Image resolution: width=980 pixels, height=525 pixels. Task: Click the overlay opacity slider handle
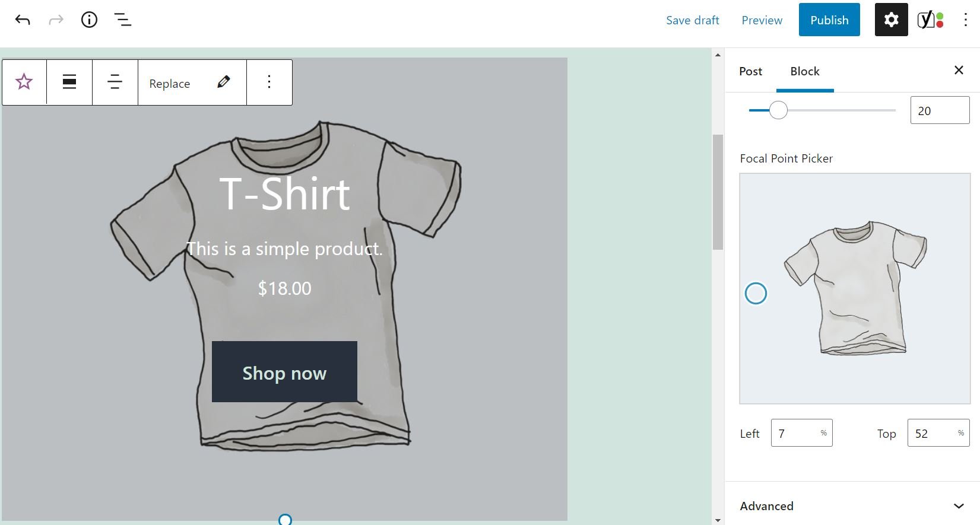[778, 110]
